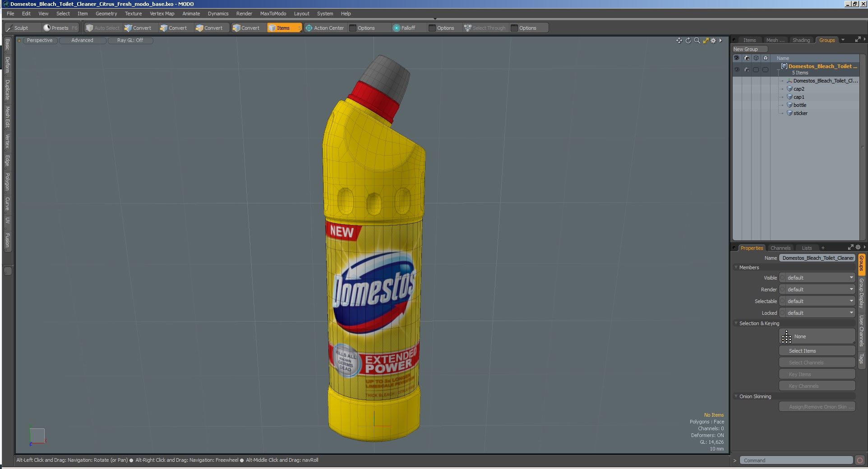Click the keying dots icon beside None
868x469 pixels.
point(786,336)
